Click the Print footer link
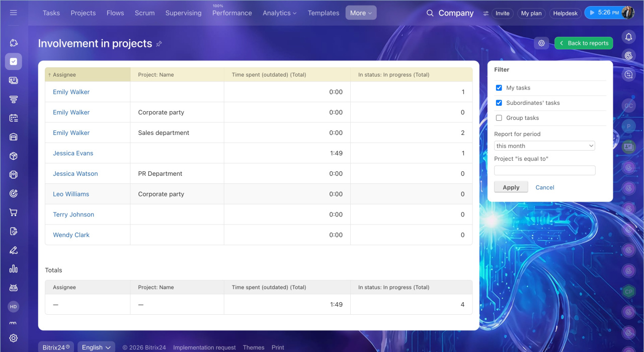The width and height of the screenshot is (644, 352). (278, 347)
